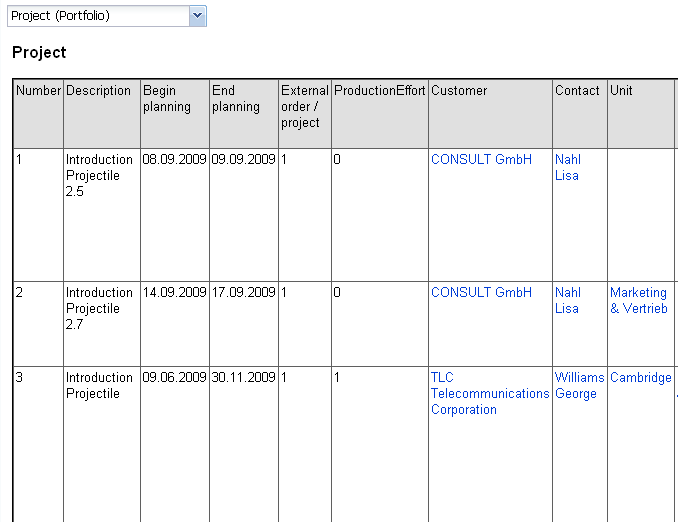The image size is (678, 522).
Task: Click the ProductionEffort column header
Action: tap(380, 91)
